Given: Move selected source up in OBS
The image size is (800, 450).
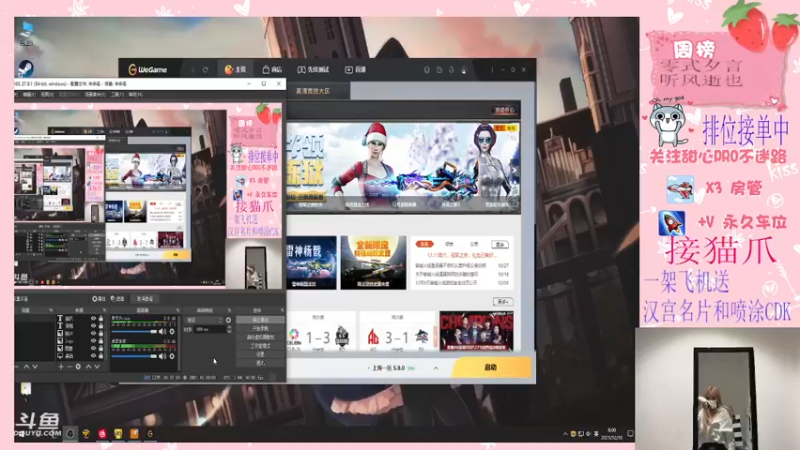Looking at the screenshot, I should [88, 366].
